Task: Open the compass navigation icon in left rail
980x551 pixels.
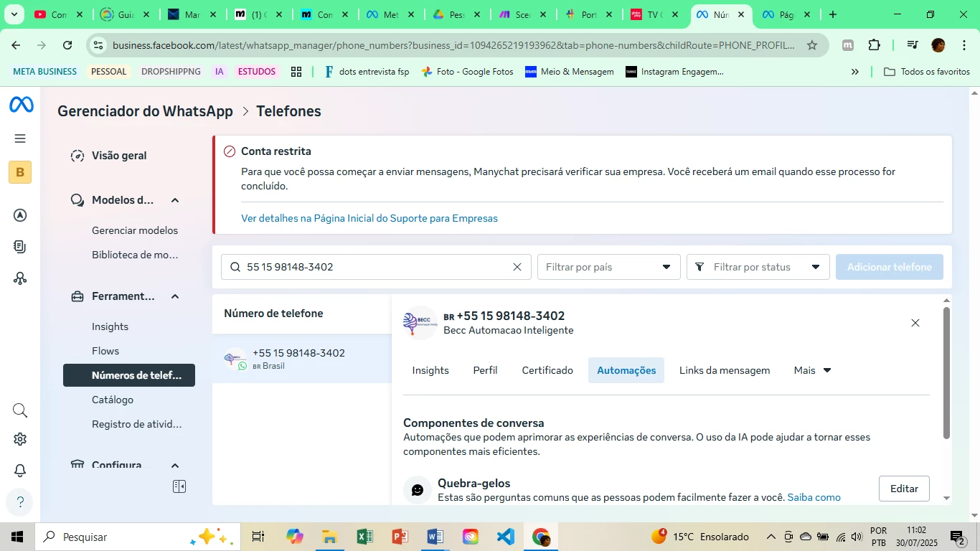Action: pyautogui.click(x=20, y=215)
